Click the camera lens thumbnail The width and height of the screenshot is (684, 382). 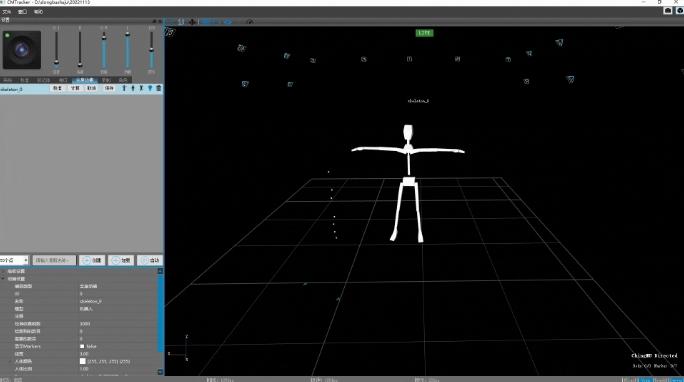click(x=22, y=50)
